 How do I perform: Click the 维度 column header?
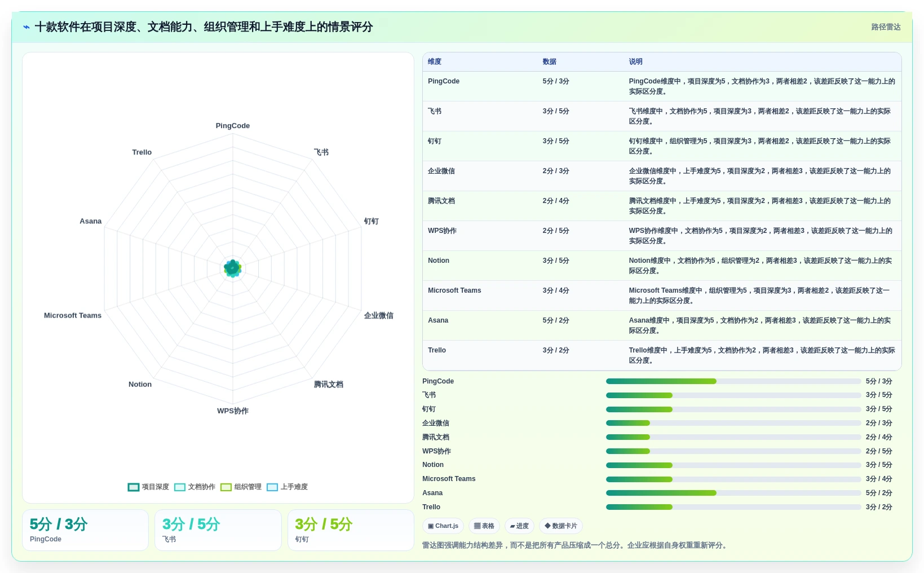point(435,62)
